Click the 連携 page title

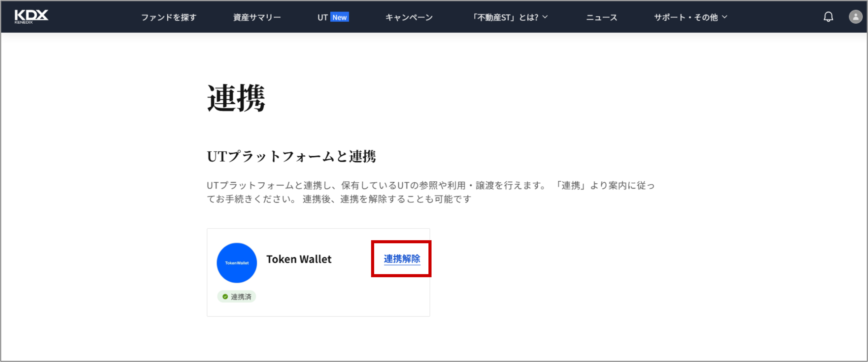[236, 98]
